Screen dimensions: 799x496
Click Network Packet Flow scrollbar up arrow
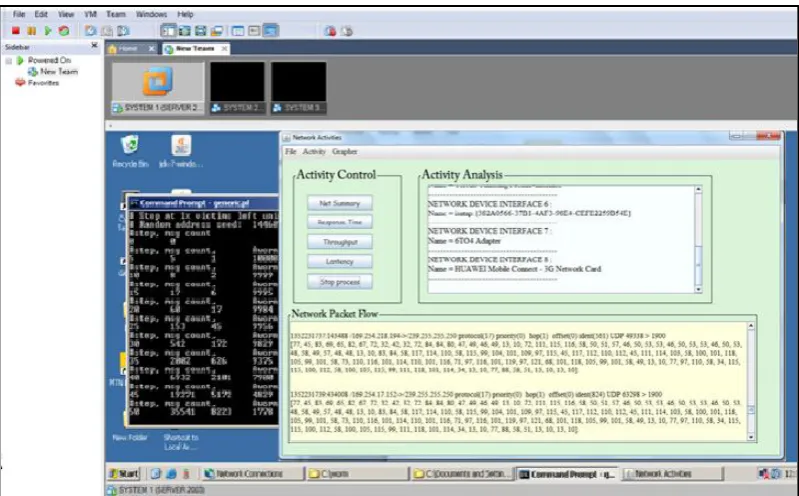pos(751,325)
